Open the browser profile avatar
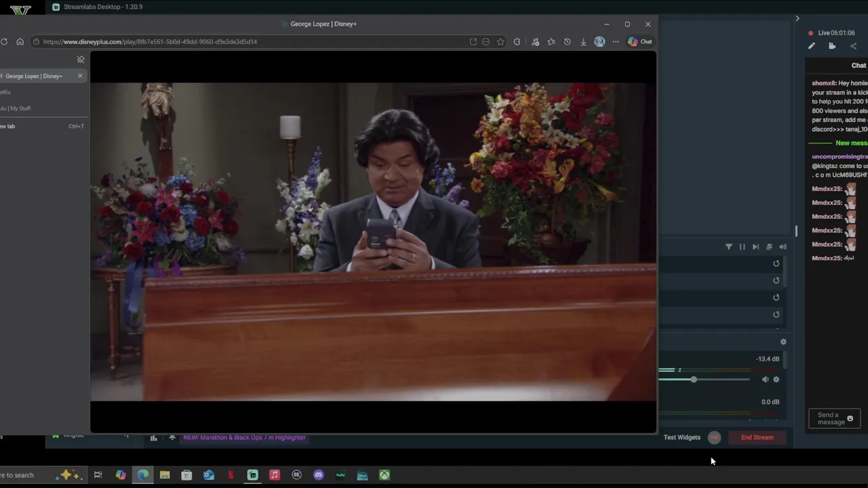868x488 pixels. (599, 41)
